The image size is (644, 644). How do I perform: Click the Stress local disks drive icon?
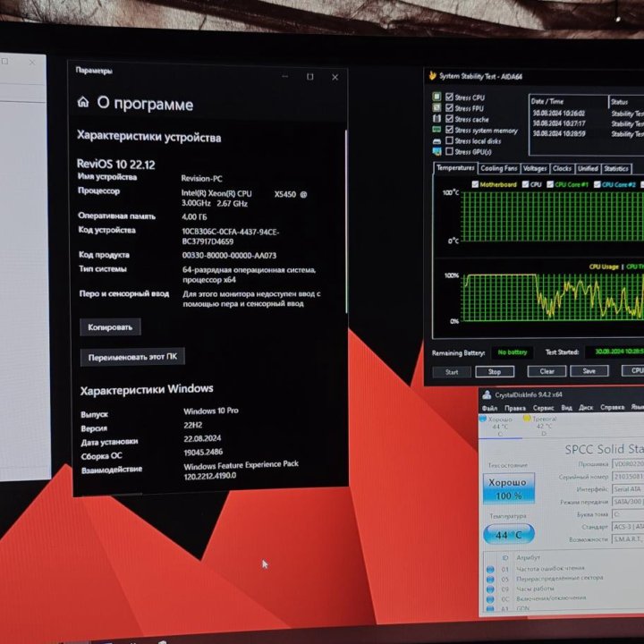coord(436,141)
